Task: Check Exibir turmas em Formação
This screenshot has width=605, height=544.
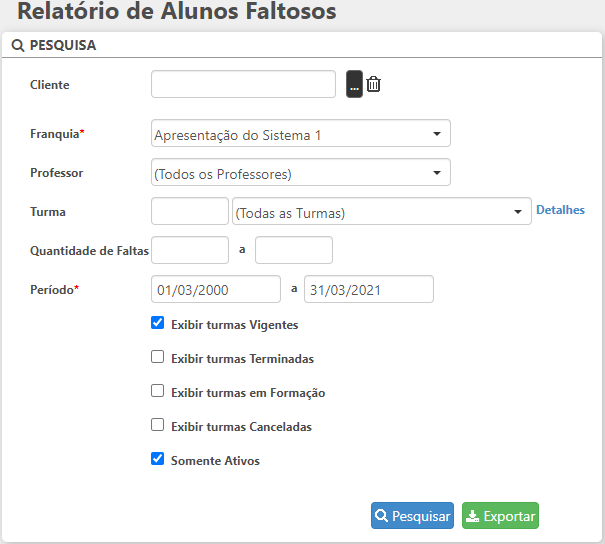Action: click(157, 391)
